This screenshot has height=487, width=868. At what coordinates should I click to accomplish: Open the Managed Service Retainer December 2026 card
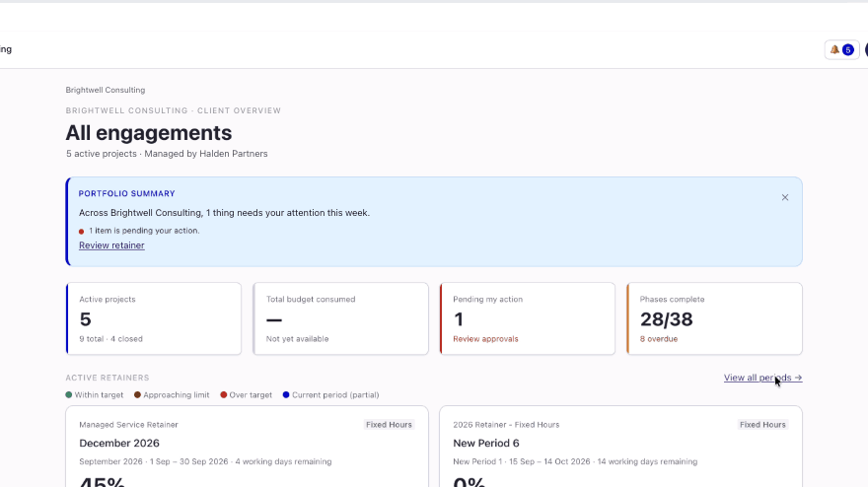tap(247, 446)
